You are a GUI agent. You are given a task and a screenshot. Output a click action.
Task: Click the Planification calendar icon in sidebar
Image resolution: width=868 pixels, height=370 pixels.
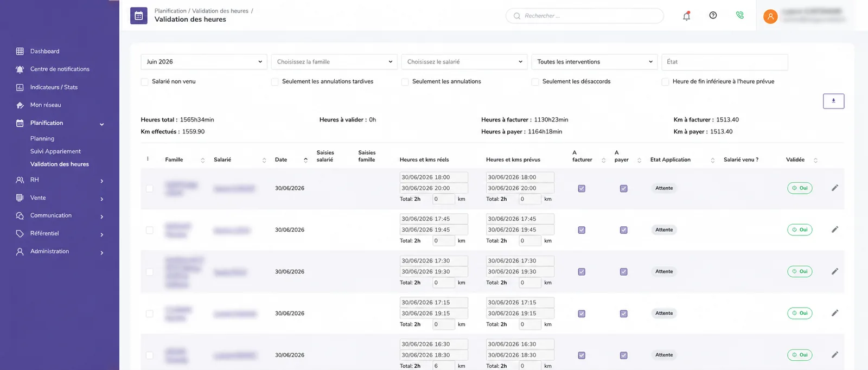pos(20,123)
